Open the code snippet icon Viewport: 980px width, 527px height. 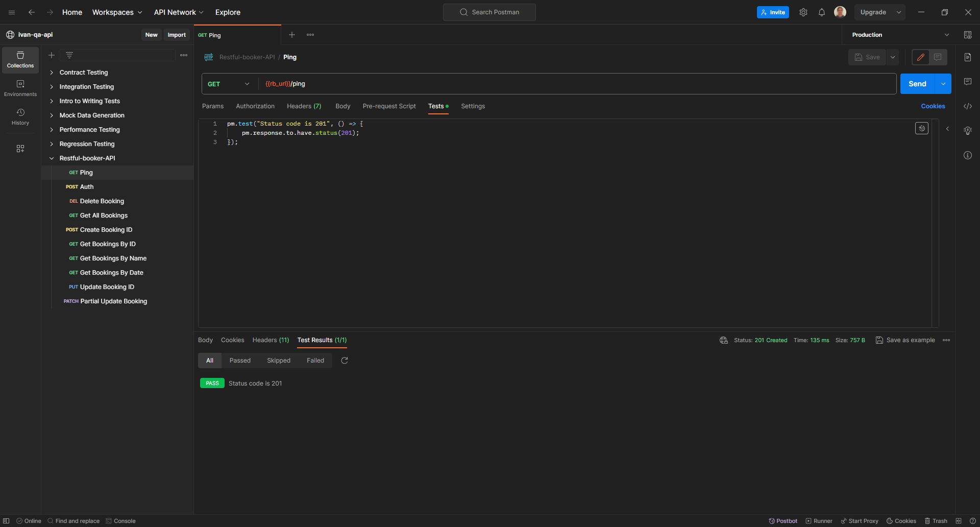click(x=968, y=106)
